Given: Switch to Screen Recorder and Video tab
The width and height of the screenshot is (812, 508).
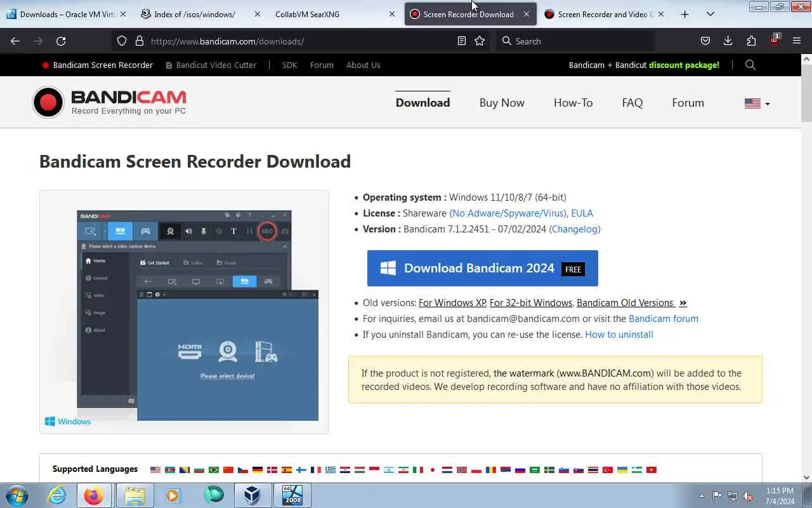Looking at the screenshot, I should click(x=604, y=14).
